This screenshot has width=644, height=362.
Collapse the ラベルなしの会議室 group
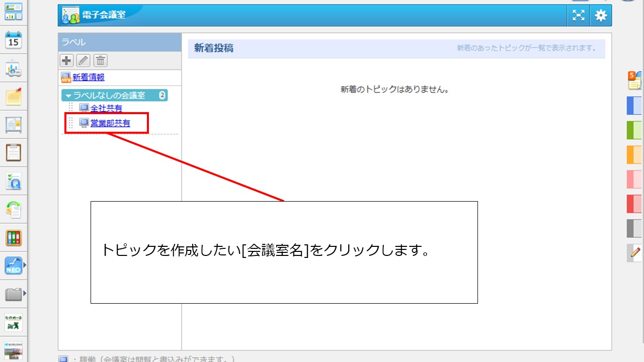tap(69, 96)
